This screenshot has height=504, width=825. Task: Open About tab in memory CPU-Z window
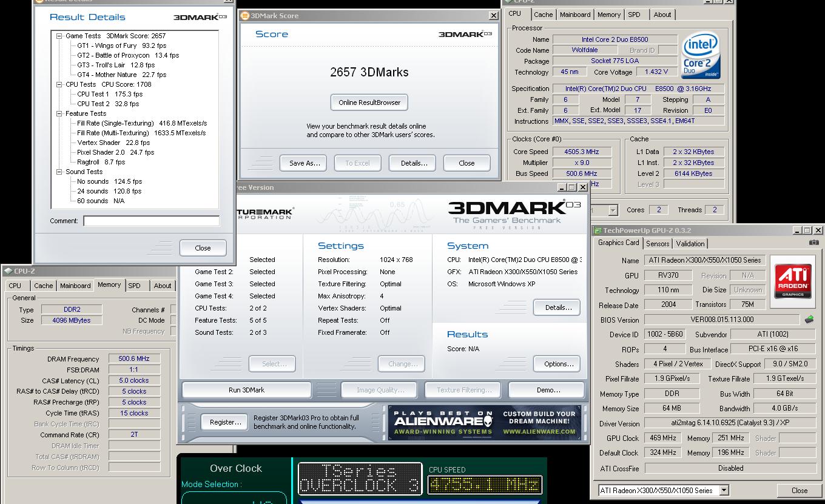point(162,286)
